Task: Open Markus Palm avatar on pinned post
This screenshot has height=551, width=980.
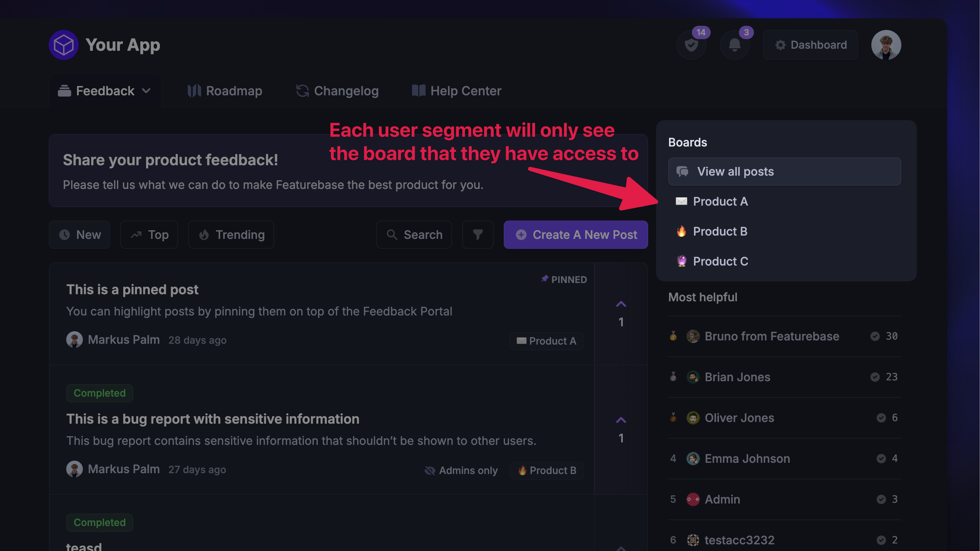Action: (x=75, y=340)
